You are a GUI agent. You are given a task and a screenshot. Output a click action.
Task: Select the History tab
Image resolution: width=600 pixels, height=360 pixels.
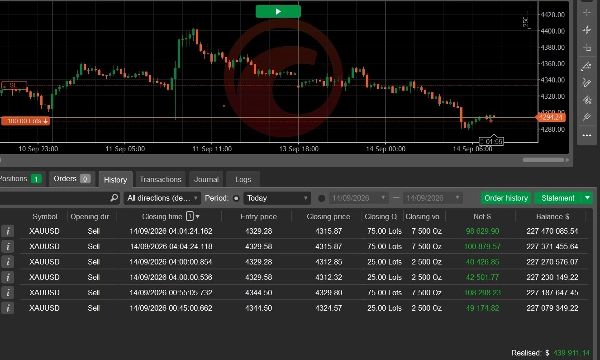point(115,179)
